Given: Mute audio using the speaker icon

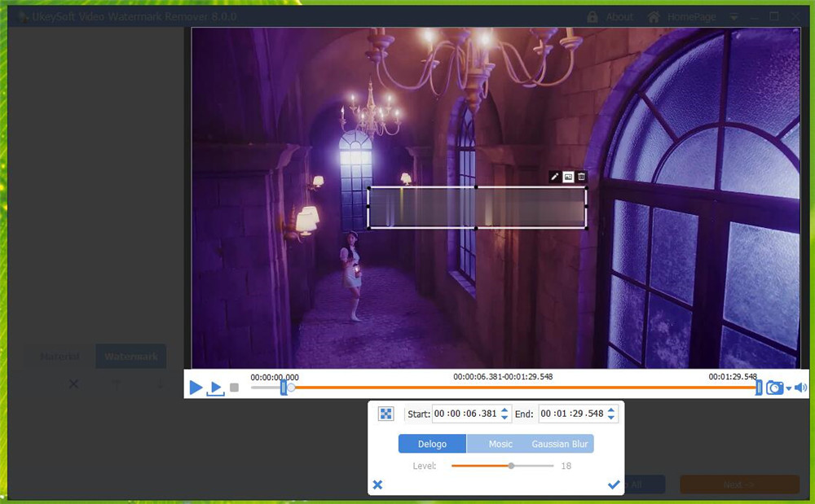Looking at the screenshot, I should coord(800,388).
